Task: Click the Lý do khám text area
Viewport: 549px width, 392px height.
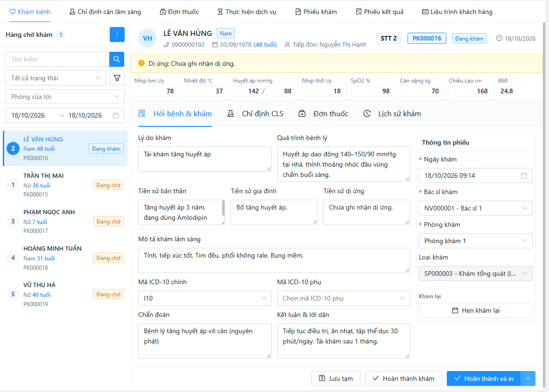Action: coord(205,159)
